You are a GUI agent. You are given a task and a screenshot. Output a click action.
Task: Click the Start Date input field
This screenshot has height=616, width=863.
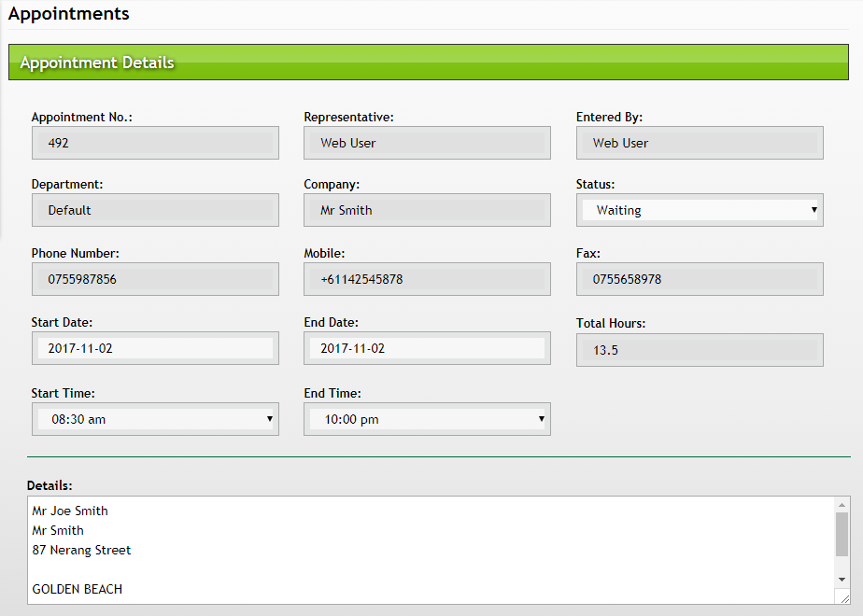pyautogui.click(x=155, y=348)
